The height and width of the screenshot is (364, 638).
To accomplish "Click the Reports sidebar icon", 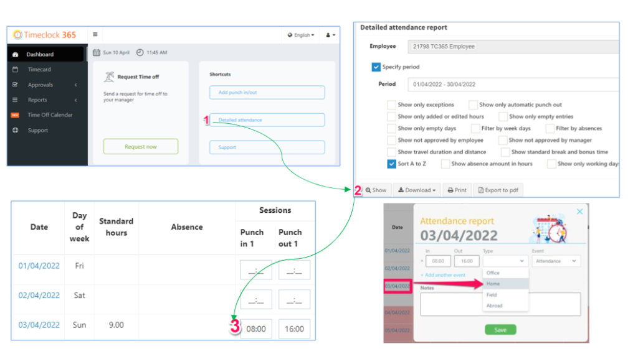I will pyautogui.click(x=16, y=100).
